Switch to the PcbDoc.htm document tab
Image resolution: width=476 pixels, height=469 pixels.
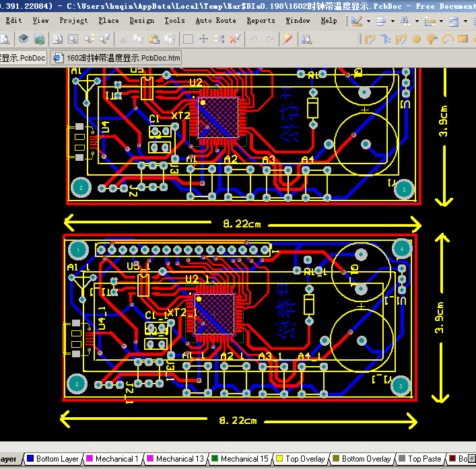(116, 58)
